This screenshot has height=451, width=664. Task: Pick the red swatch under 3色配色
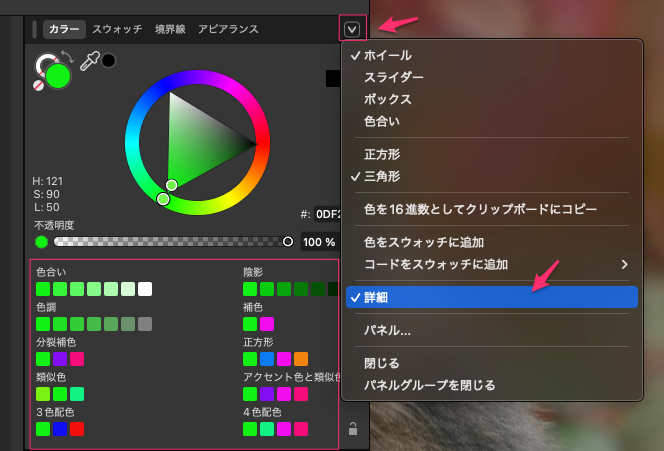[x=76, y=428]
